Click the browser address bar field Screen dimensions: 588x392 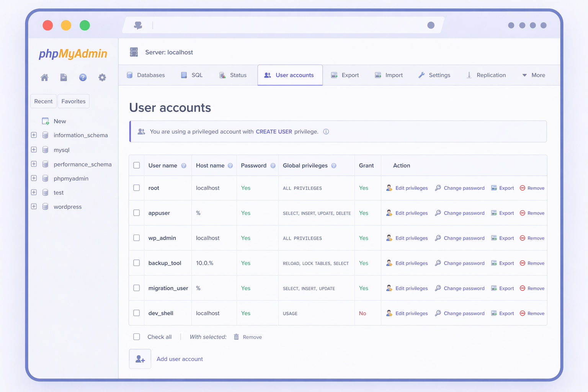[287, 25]
